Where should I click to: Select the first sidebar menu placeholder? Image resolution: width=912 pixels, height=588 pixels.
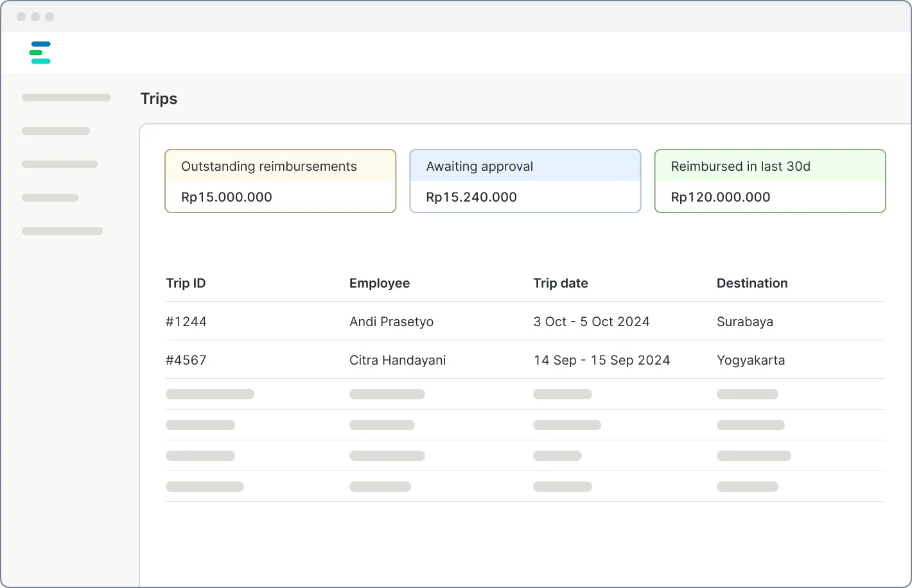66,98
